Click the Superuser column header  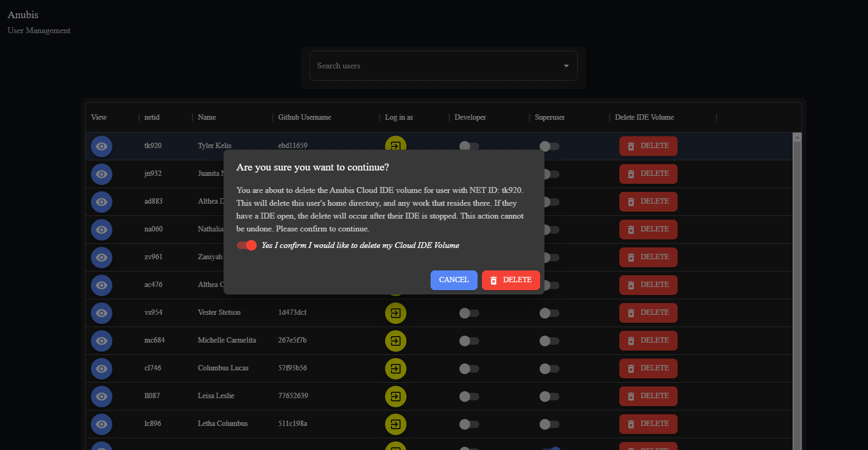pyautogui.click(x=550, y=118)
